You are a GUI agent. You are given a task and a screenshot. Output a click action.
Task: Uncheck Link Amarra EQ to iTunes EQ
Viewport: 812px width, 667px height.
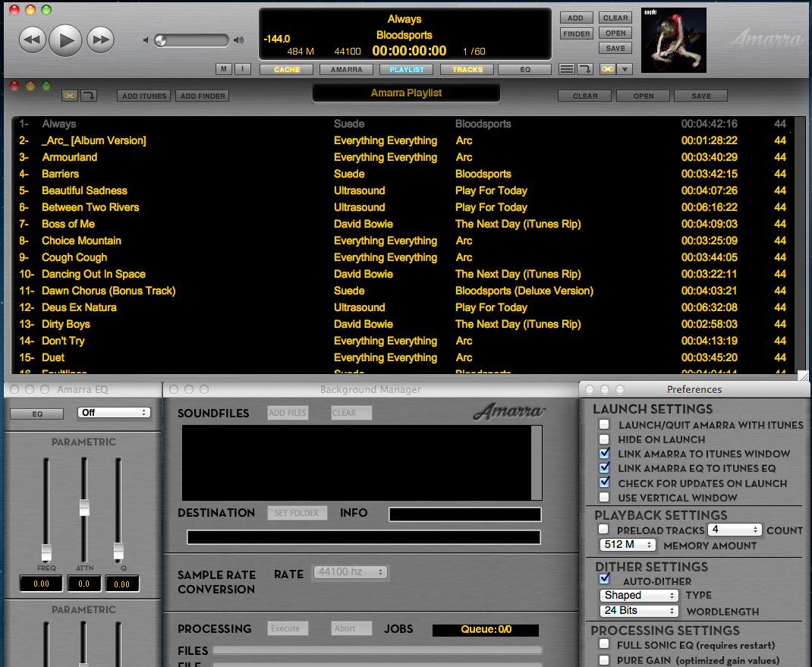click(604, 467)
